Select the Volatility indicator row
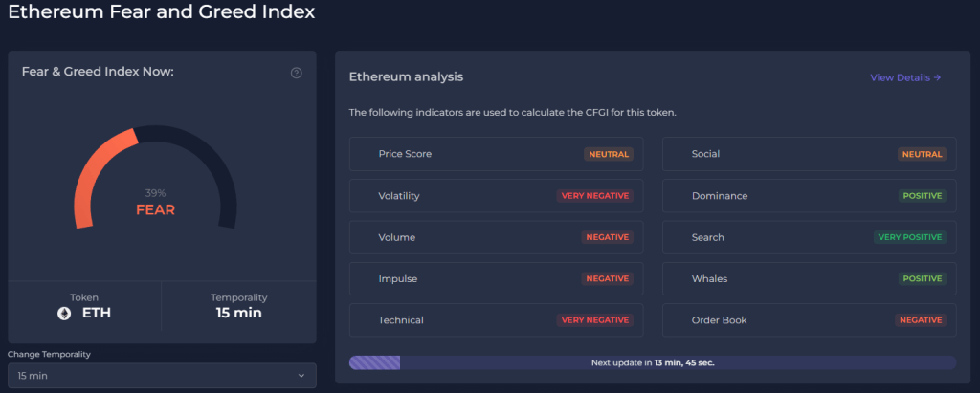 pos(497,196)
